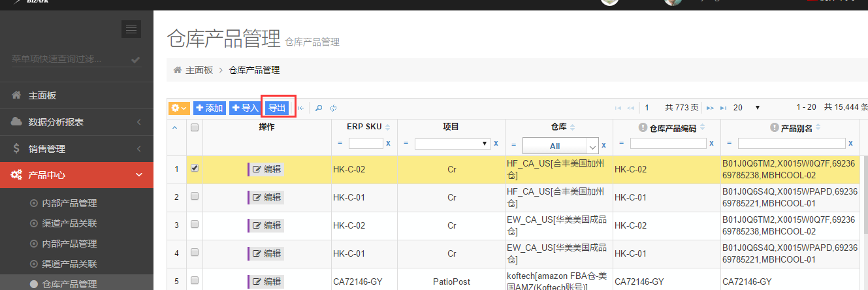The image size is (868, 290).
Task: Sort by 产品别名 column arrows
Action: [818, 128]
